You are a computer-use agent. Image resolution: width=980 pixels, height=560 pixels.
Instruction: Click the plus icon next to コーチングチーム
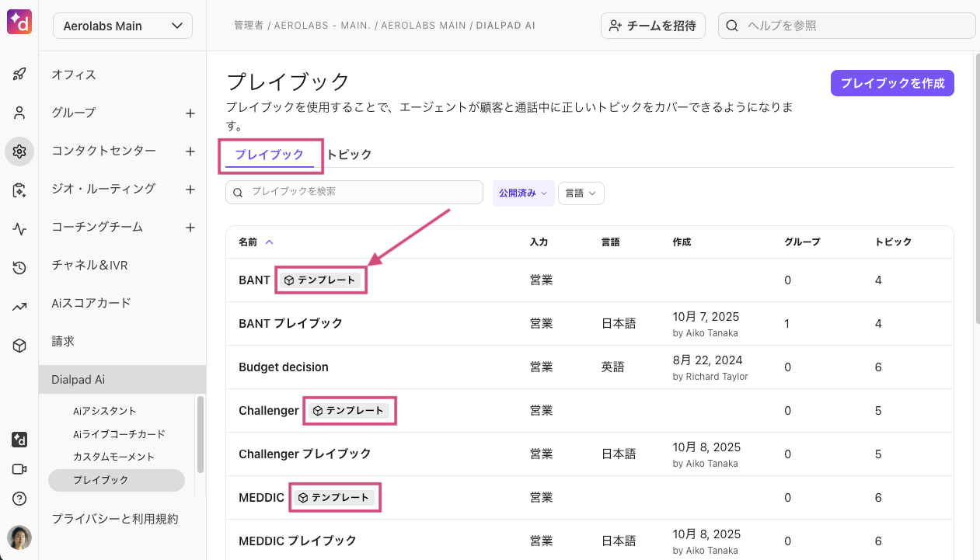(x=190, y=228)
